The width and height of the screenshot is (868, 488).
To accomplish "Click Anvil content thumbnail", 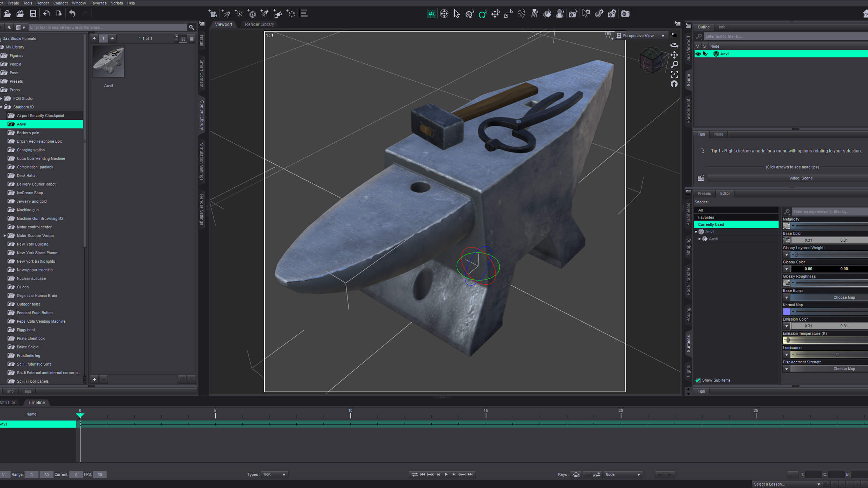I will (108, 61).
